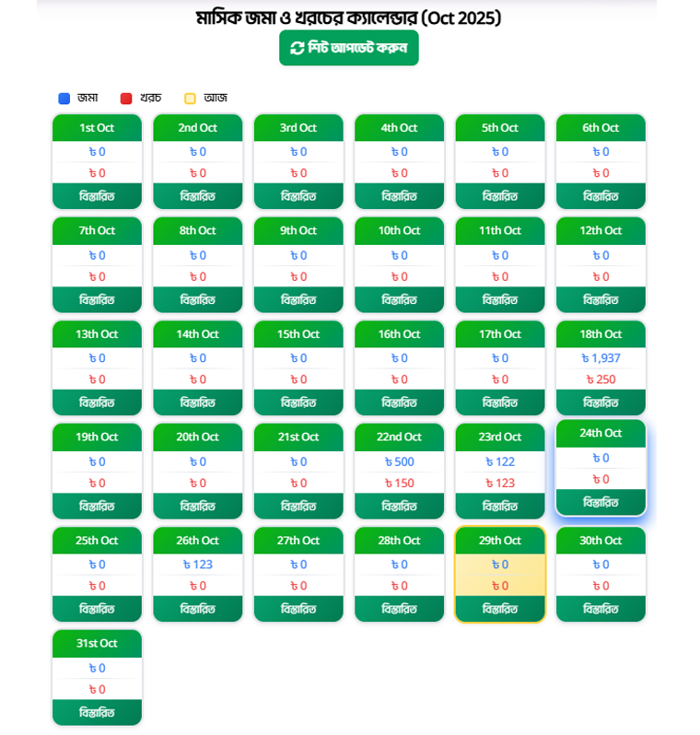The height and width of the screenshot is (735, 700).
Task: Expand details for 23rd Oct
Action: (x=500, y=506)
